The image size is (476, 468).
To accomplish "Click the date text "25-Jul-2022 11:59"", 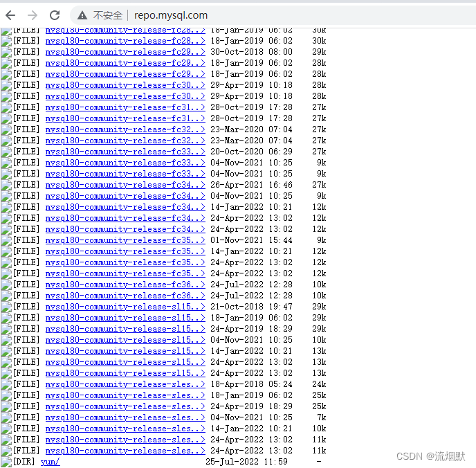I will 246,462.
